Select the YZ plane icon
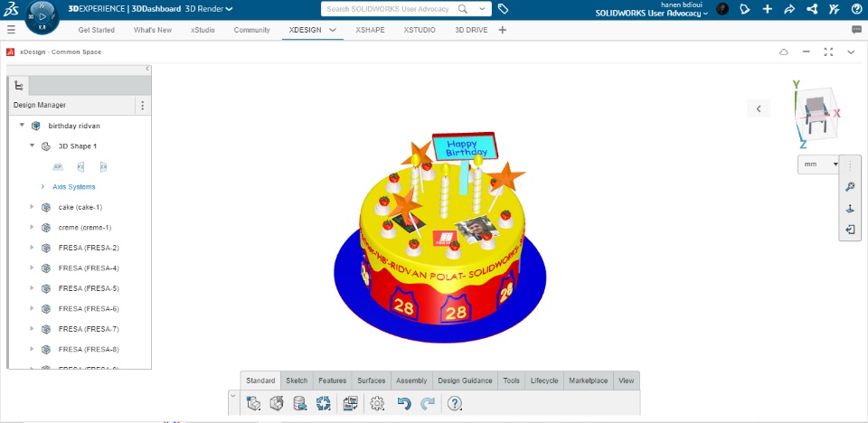Viewport: 868px width, 423px height. point(80,166)
